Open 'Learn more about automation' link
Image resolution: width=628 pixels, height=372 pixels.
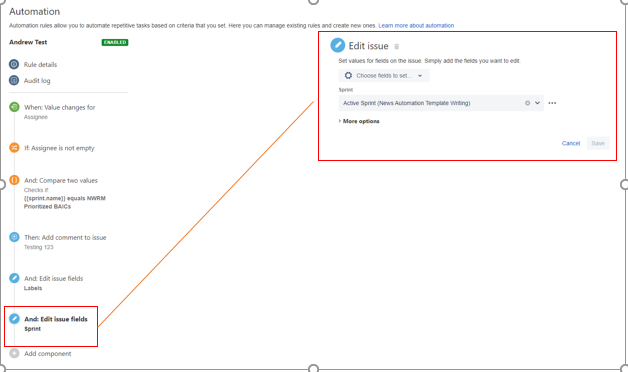point(416,25)
